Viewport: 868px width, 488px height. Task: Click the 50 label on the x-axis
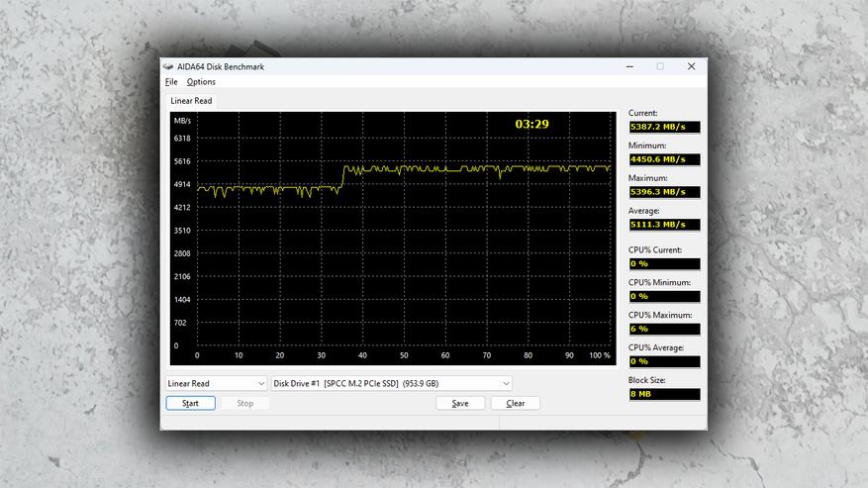pyautogui.click(x=404, y=355)
